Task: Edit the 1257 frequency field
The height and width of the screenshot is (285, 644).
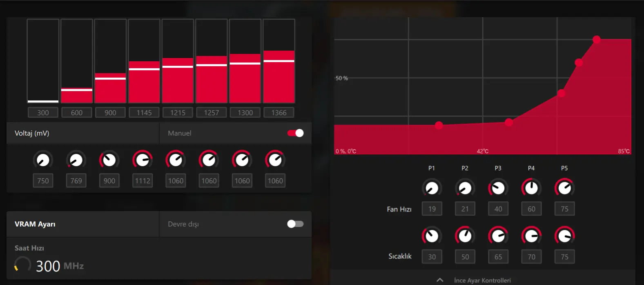Action: (212, 112)
